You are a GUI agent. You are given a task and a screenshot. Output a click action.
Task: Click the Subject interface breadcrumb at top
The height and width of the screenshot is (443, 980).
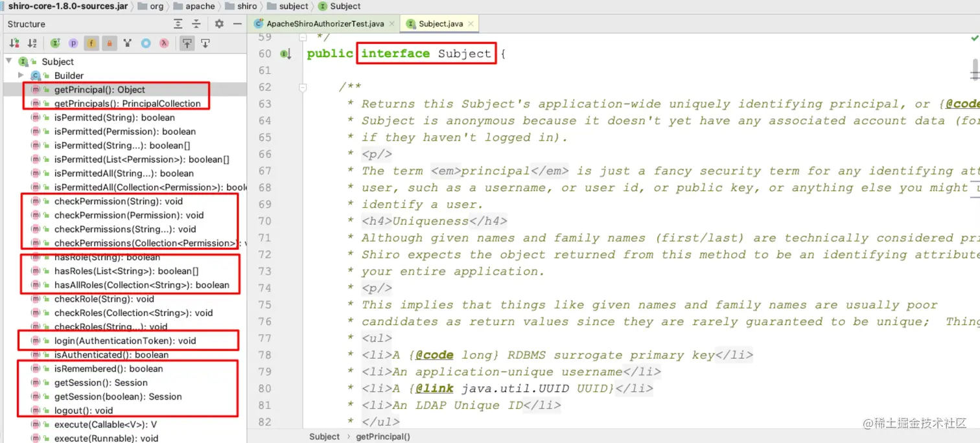339,6
